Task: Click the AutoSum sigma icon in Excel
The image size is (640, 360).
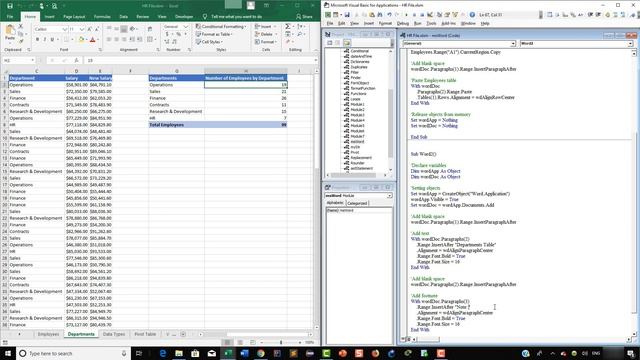Action: point(288,26)
